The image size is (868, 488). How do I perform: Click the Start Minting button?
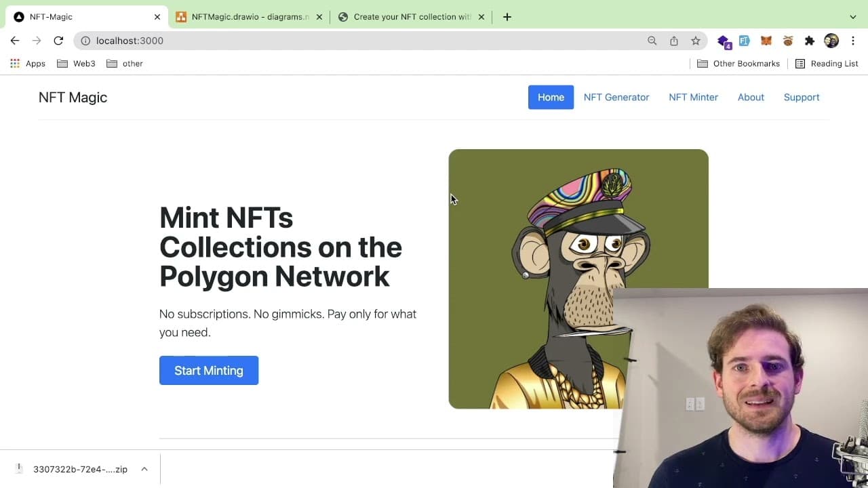209,371
